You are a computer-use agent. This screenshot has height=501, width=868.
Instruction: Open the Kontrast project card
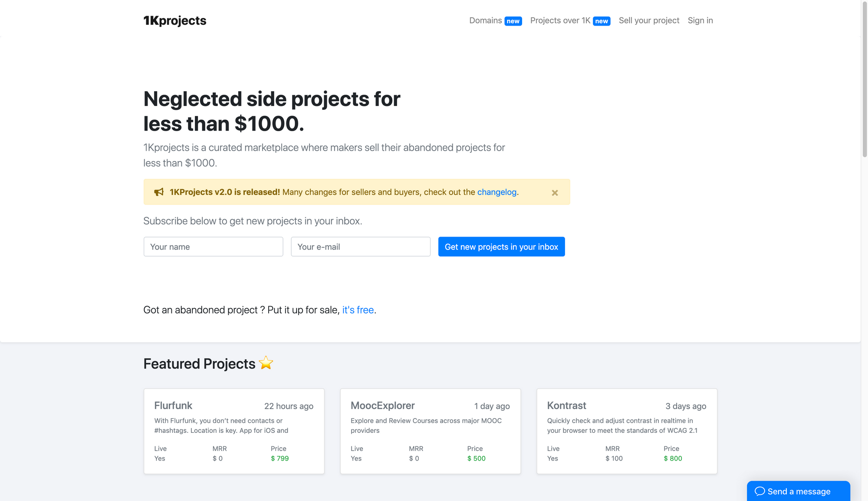point(627,431)
